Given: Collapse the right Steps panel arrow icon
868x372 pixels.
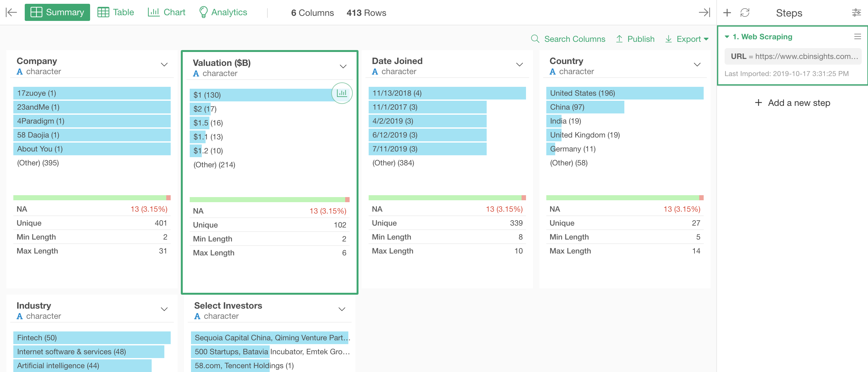Looking at the screenshot, I should point(704,12).
